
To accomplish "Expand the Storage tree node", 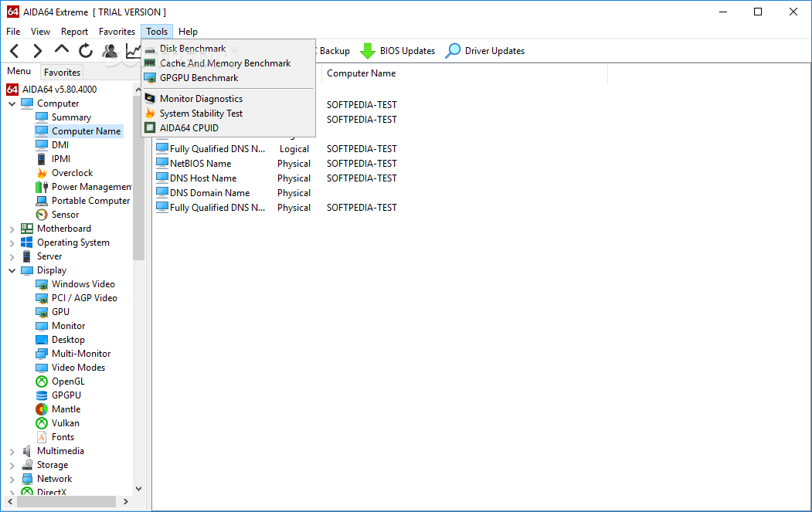I will pyautogui.click(x=12, y=466).
